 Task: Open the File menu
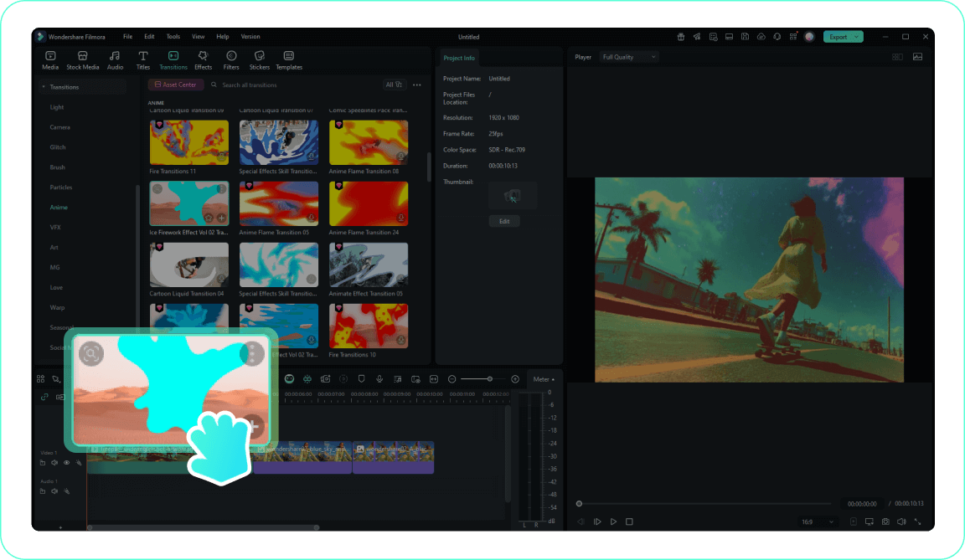pyautogui.click(x=127, y=37)
